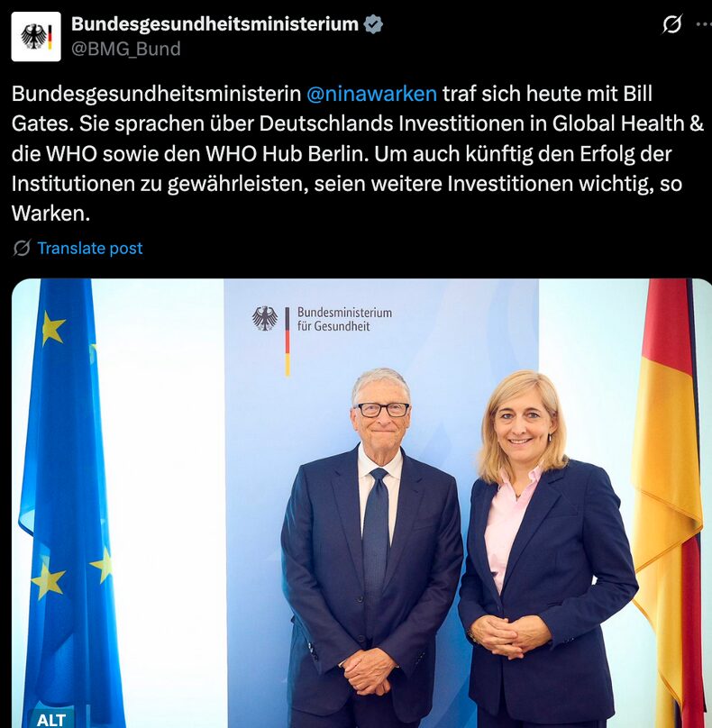Click the Translate post link
Image resolution: width=712 pixels, height=728 pixels.
tap(89, 248)
